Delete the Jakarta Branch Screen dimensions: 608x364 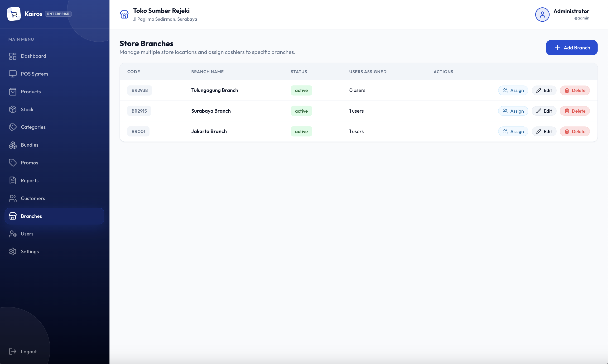coord(575,131)
